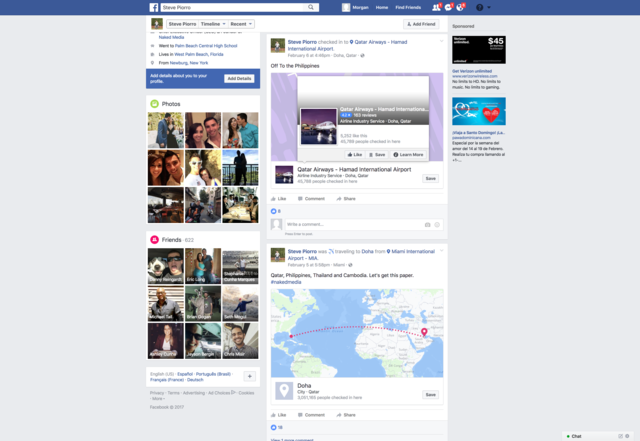Click Privacy link in footer
This screenshot has height=441, width=640.
pyautogui.click(x=157, y=393)
